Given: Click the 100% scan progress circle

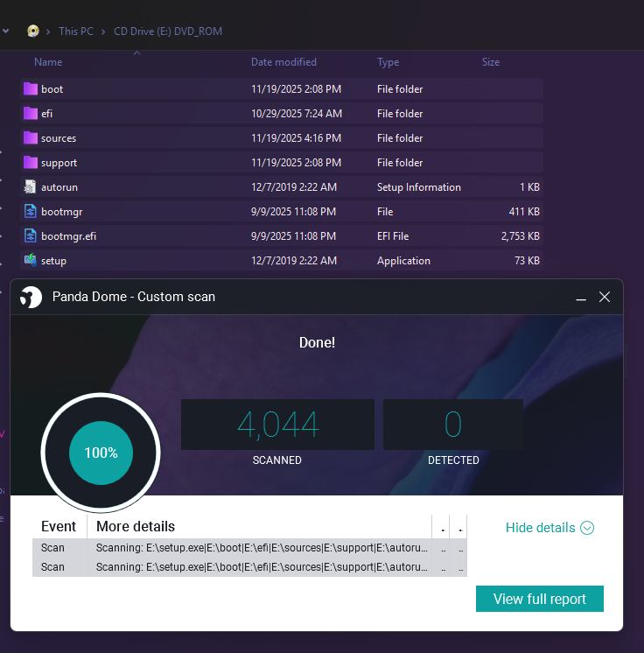Looking at the screenshot, I should [101, 453].
